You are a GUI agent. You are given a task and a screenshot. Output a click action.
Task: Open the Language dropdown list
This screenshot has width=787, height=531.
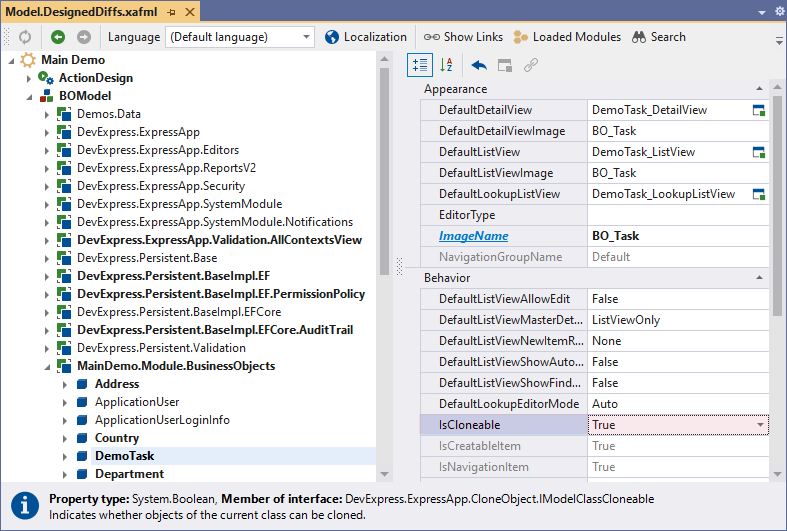[x=307, y=37]
